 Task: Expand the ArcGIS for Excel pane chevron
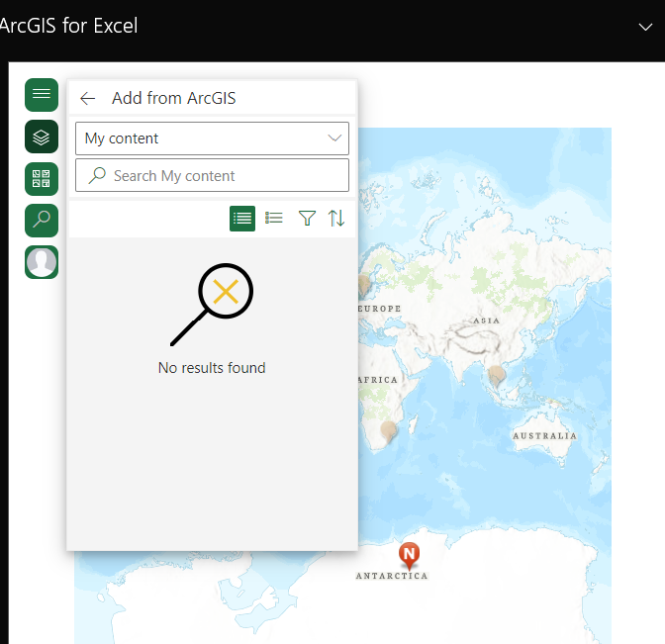coord(645,27)
